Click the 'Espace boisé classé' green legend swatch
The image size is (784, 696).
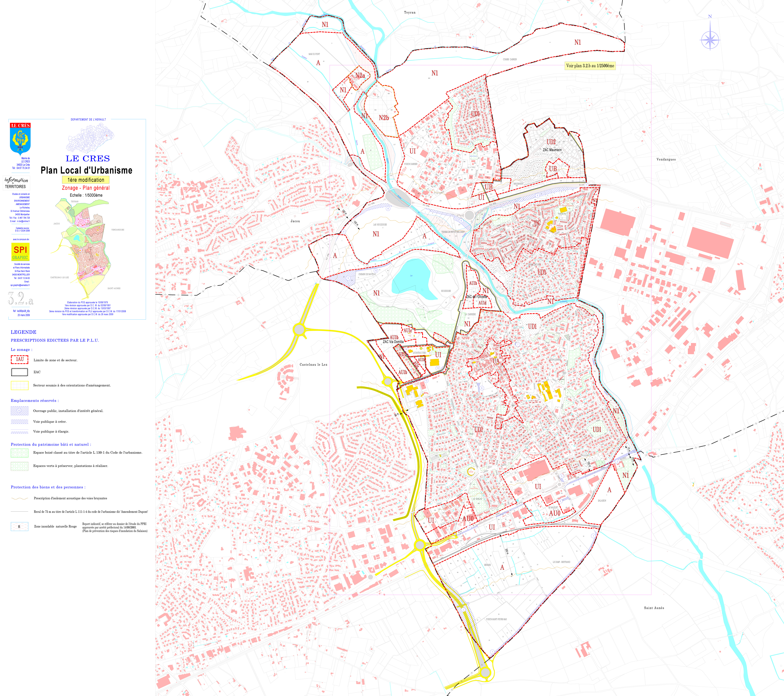(x=20, y=453)
